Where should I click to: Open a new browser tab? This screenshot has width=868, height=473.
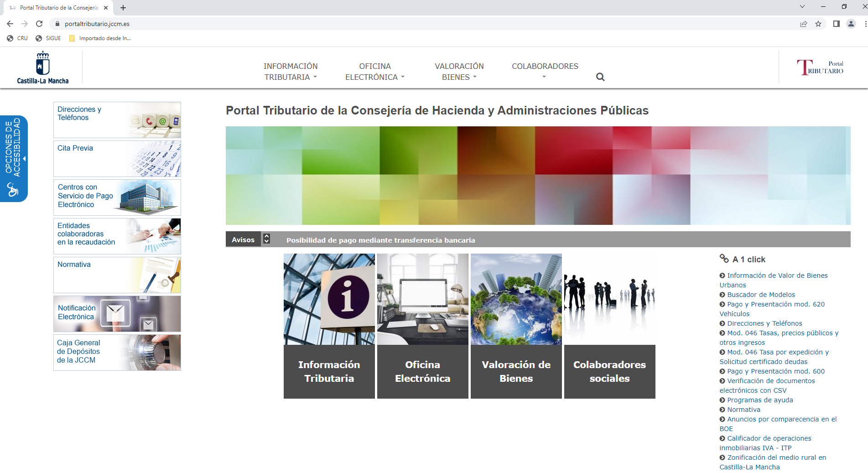coord(123,8)
